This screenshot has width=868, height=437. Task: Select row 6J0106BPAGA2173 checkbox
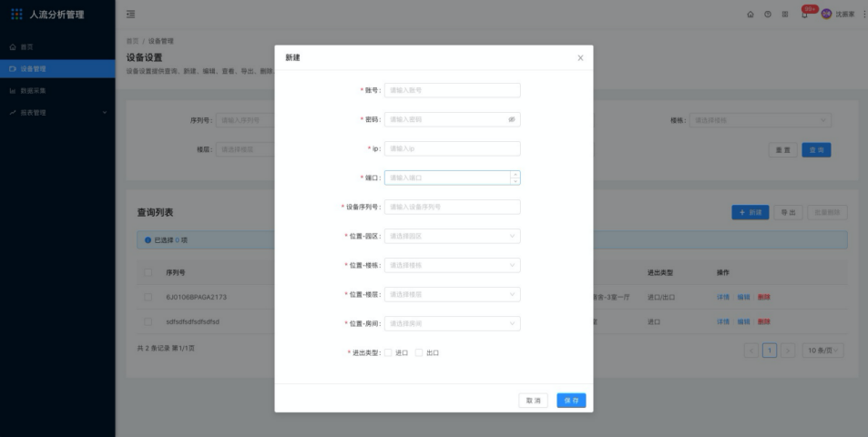tap(148, 297)
